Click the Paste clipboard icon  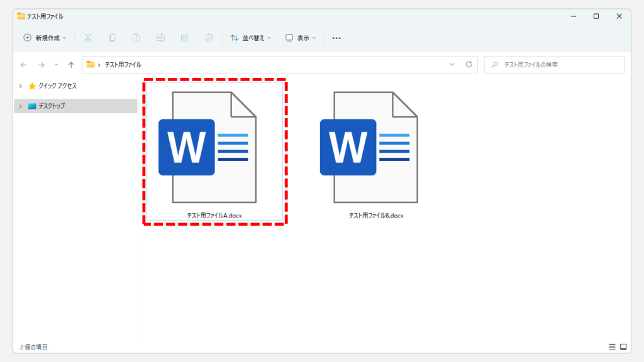[x=136, y=38]
